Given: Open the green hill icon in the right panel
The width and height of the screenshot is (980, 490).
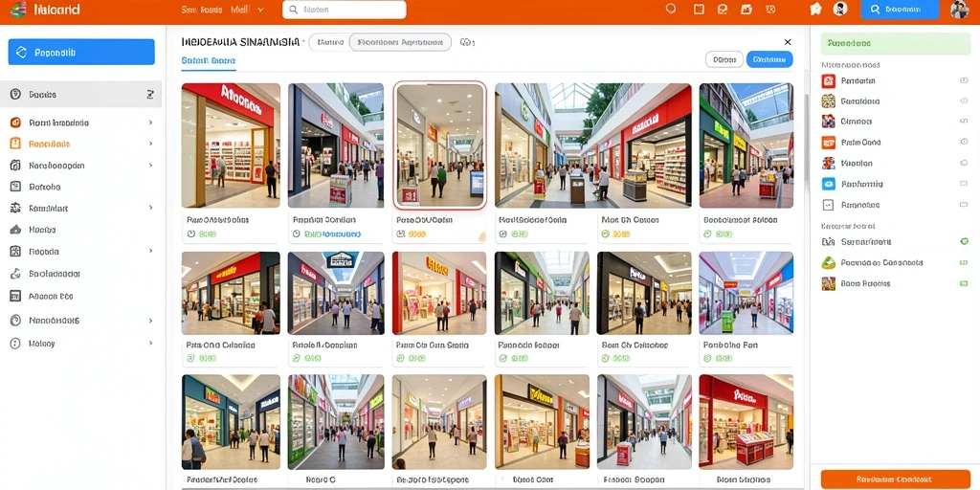Looking at the screenshot, I should tap(829, 262).
